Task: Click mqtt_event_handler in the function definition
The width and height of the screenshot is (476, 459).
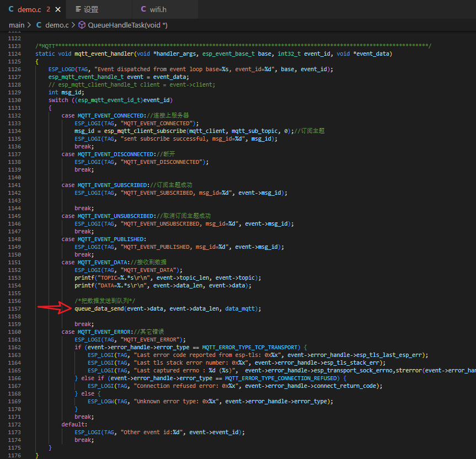Action: [x=104, y=54]
